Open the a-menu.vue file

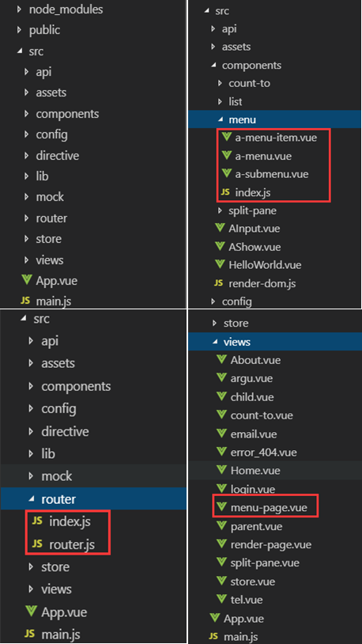coord(263,156)
